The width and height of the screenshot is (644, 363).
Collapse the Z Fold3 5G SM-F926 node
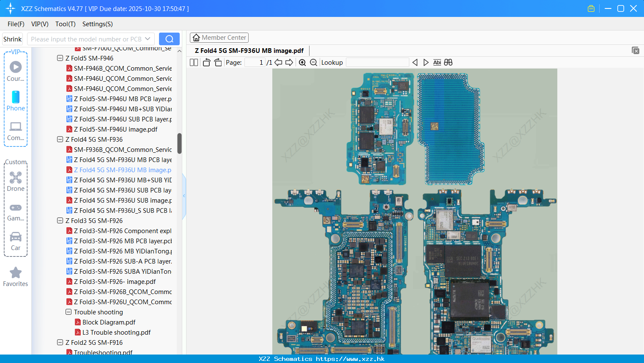60,220
